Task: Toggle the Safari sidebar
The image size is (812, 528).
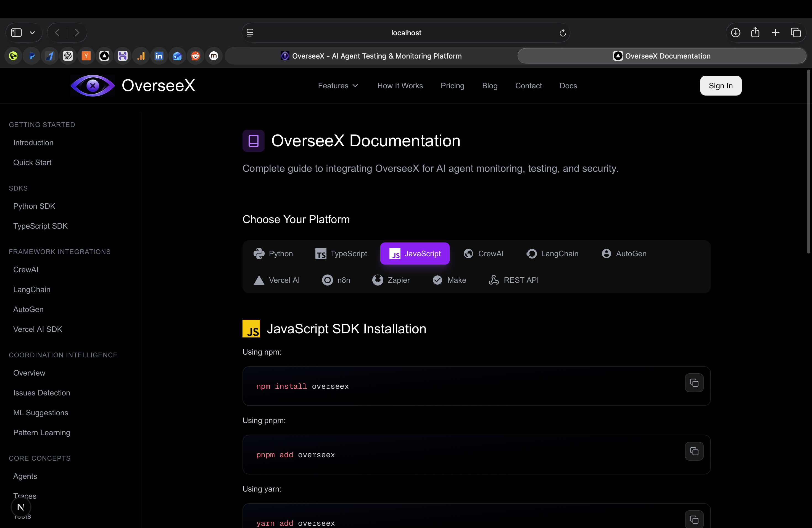Action: (16, 33)
